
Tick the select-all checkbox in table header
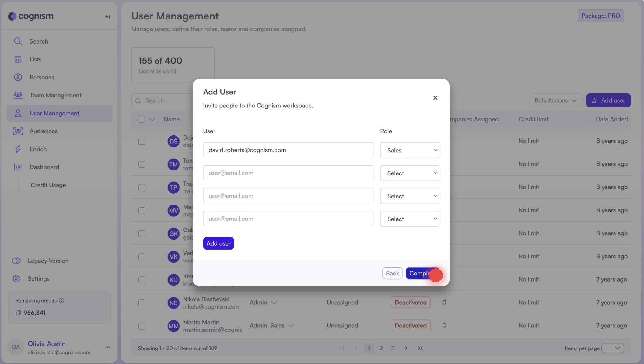coord(142,119)
